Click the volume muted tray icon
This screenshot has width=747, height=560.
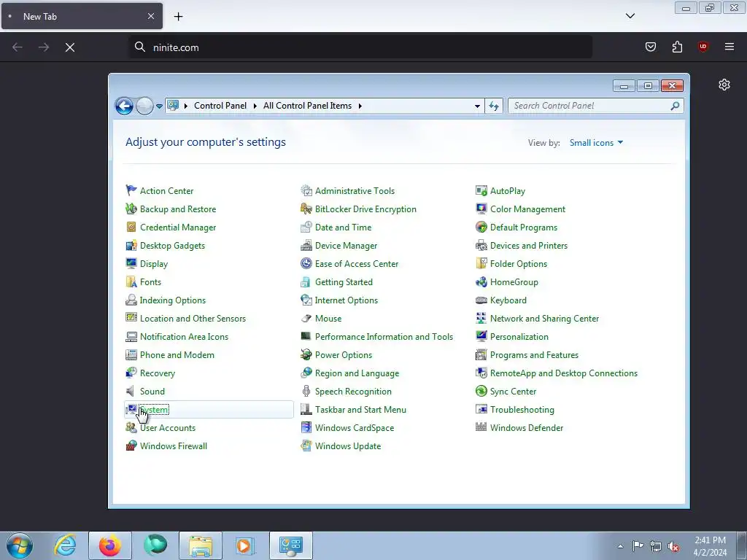tap(673, 546)
